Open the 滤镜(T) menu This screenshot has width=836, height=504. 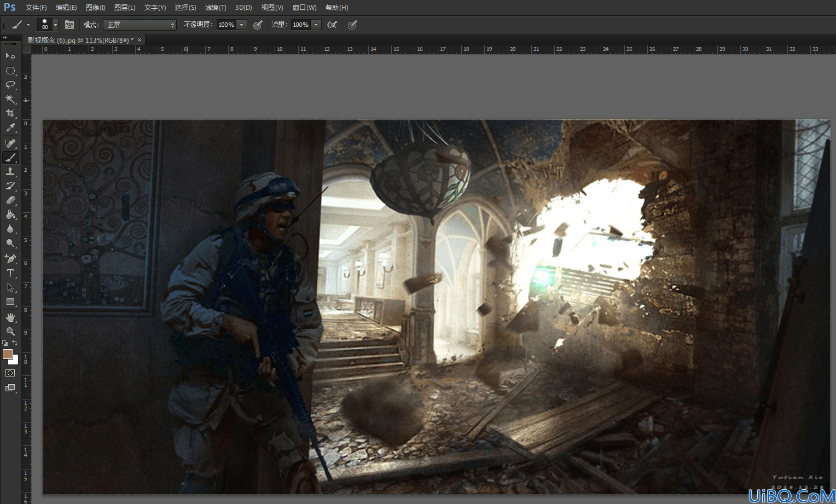[216, 8]
